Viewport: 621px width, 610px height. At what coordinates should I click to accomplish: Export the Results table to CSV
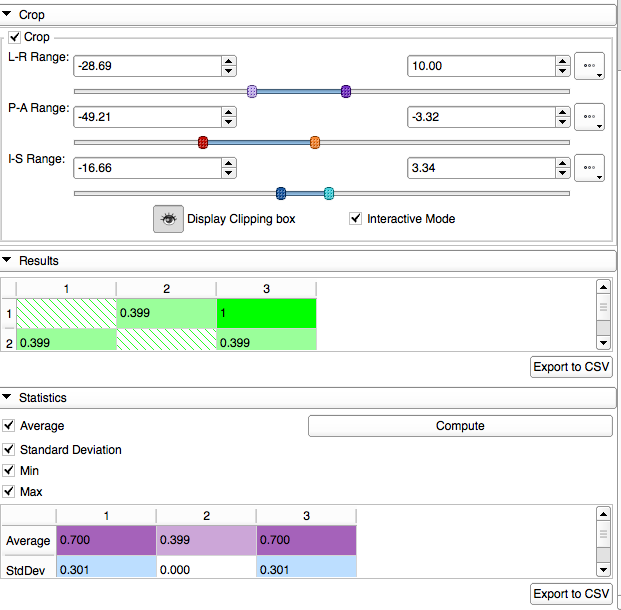571,367
